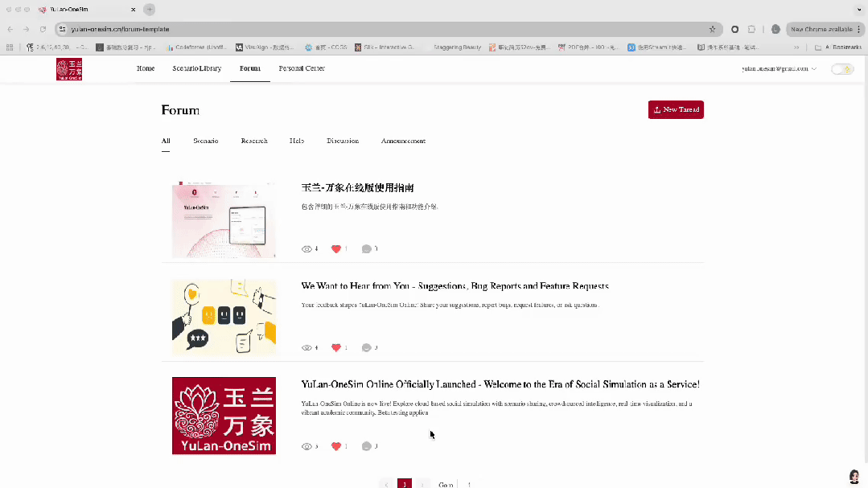Toggle the dark mode switch in header
Image resolution: width=868 pixels, height=488 pixels.
pos(841,69)
